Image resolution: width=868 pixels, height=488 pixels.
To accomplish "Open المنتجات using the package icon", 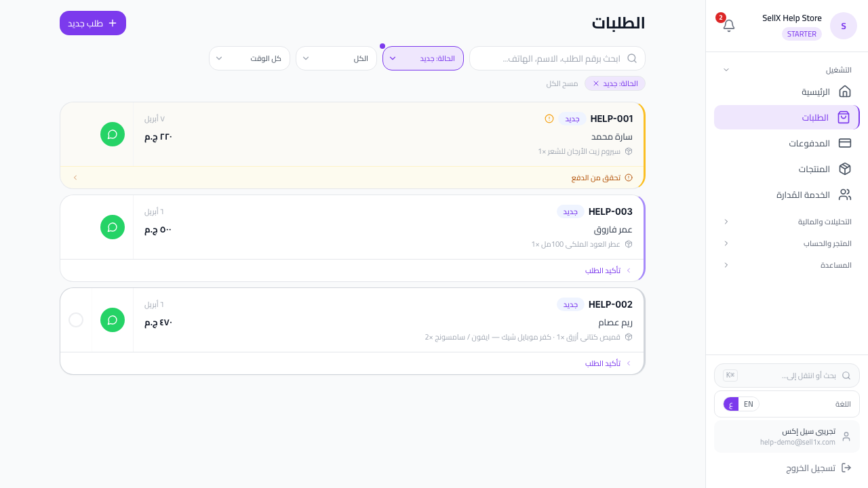I will pyautogui.click(x=845, y=169).
